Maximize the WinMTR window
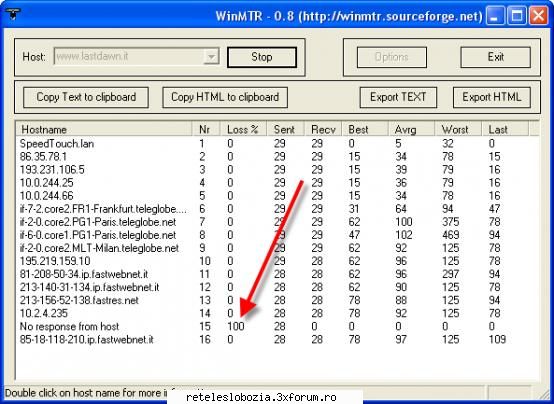The image size is (554, 404). 517,16
